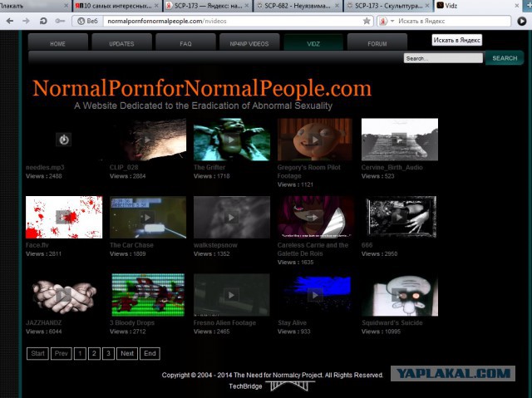Image resolution: width=532 pixels, height=398 pixels.
Task: Play the Stay Alive video
Action: pos(315,295)
